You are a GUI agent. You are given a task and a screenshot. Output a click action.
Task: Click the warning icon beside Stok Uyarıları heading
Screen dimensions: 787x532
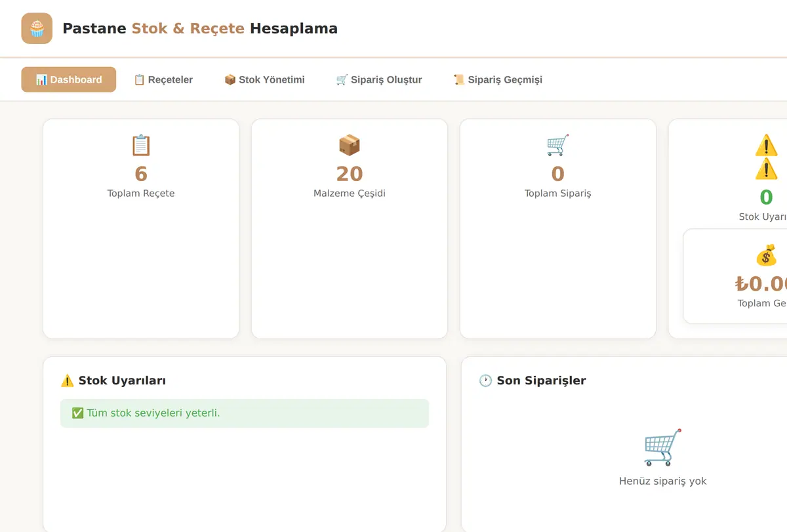(67, 380)
